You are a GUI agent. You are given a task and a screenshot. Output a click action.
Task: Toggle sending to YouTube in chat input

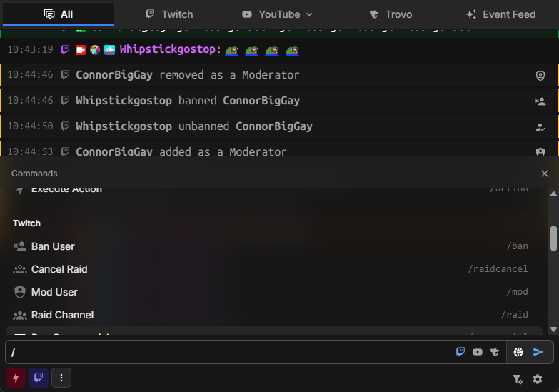[478, 353]
